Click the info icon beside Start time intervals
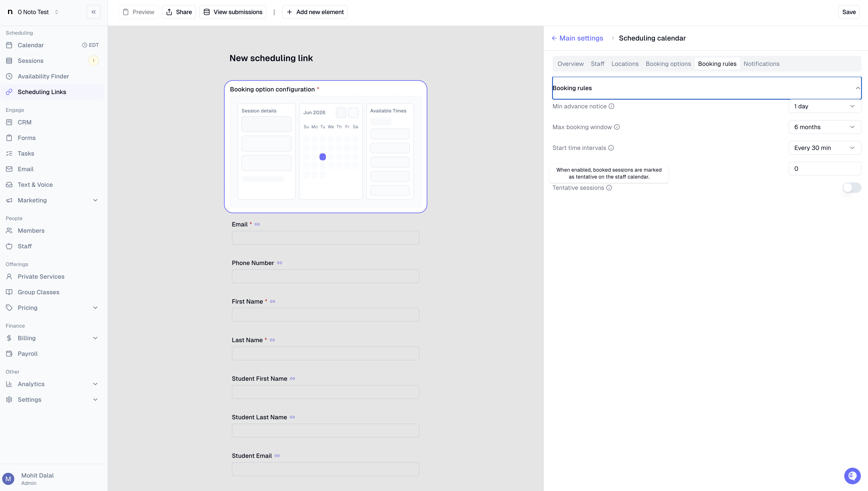The width and height of the screenshot is (868, 491). click(x=611, y=148)
